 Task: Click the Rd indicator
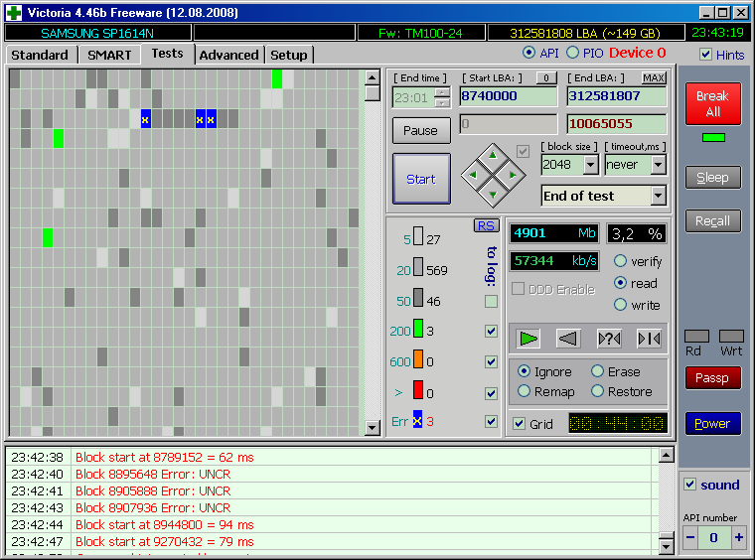[x=696, y=336]
